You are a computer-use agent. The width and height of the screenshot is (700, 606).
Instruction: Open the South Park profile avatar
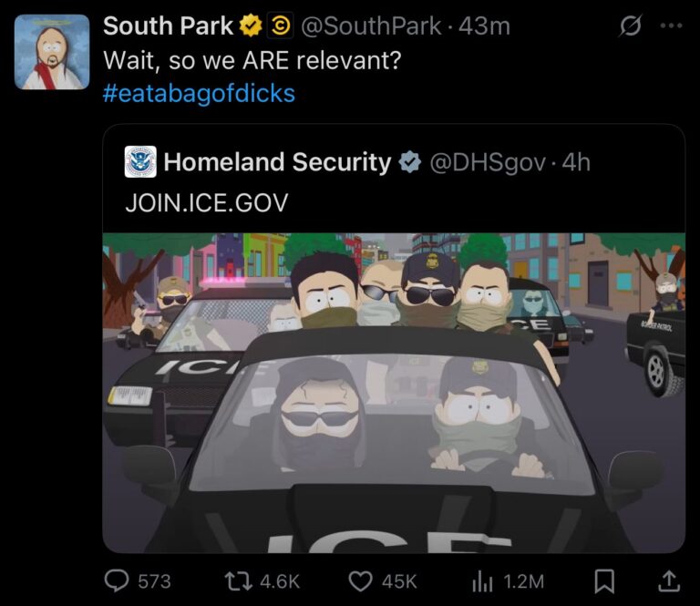click(x=53, y=52)
